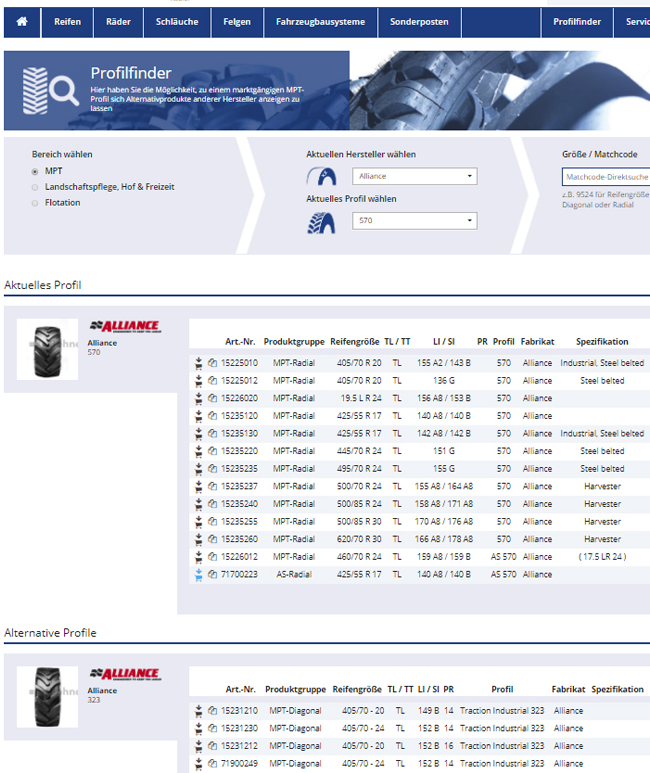Add article 15235220 to cart
This screenshot has height=773, width=650.
[198, 451]
